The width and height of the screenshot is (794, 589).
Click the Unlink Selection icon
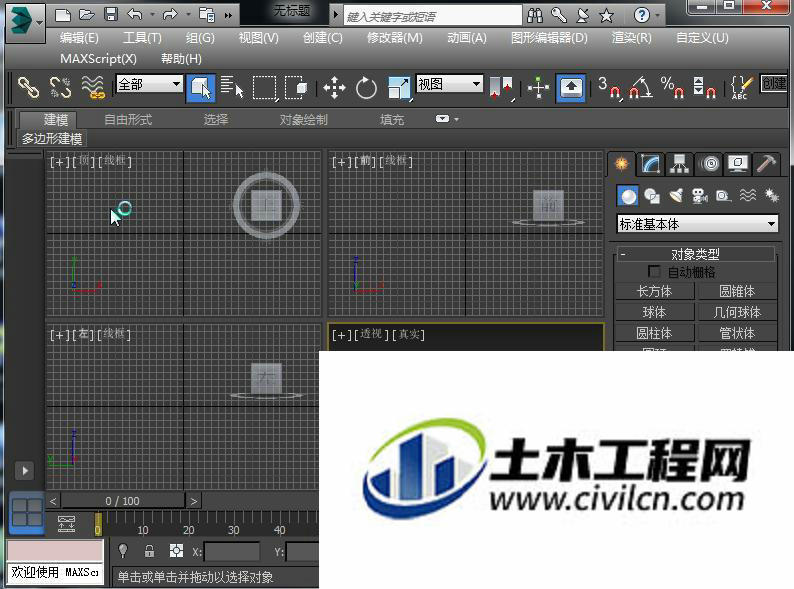60,87
